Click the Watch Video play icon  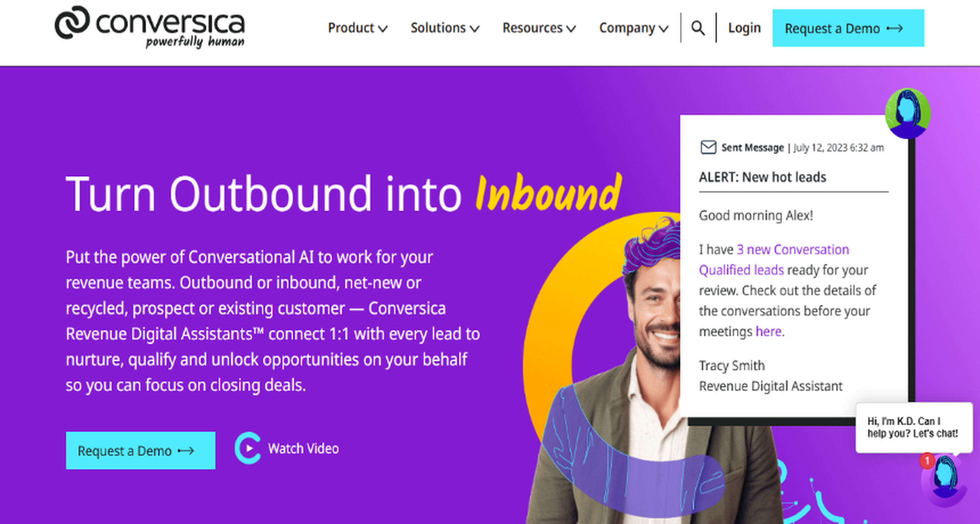pyautogui.click(x=249, y=449)
